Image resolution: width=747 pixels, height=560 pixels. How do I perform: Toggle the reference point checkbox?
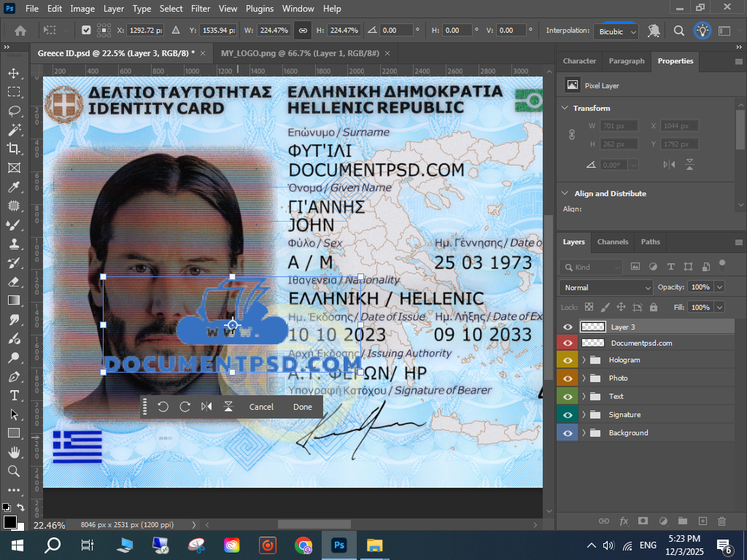87,31
